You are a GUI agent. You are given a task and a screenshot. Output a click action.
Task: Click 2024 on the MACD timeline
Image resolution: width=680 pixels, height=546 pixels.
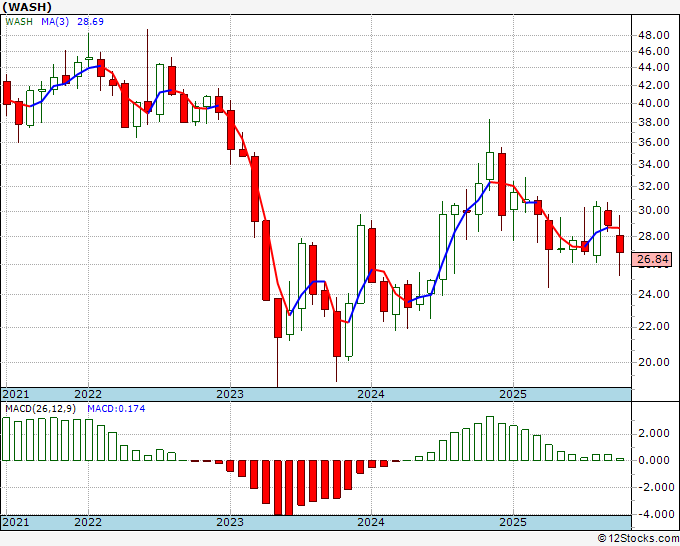[371, 522]
